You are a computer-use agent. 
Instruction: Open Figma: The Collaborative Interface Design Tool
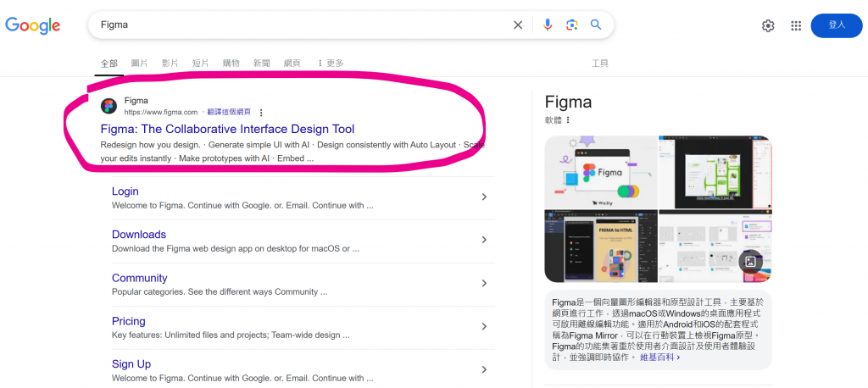click(x=227, y=129)
